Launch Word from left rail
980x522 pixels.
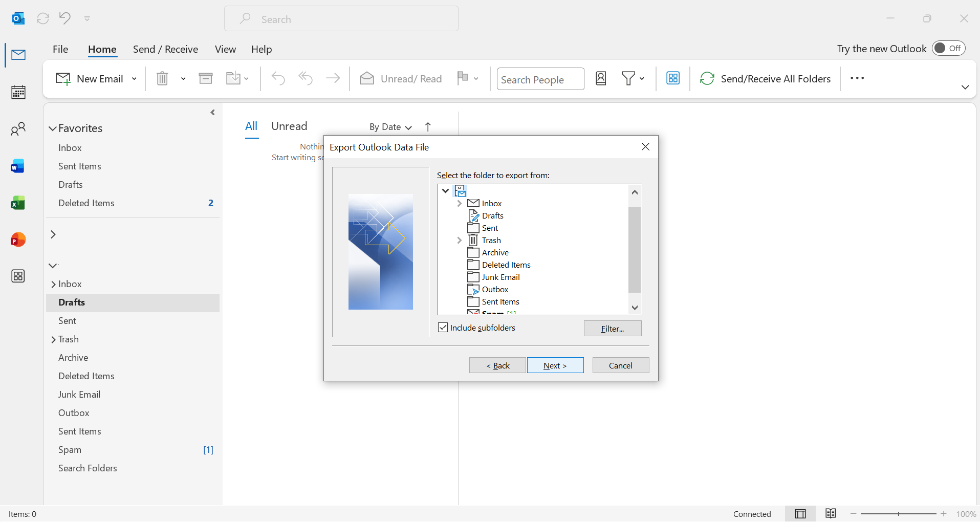tap(18, 166)
